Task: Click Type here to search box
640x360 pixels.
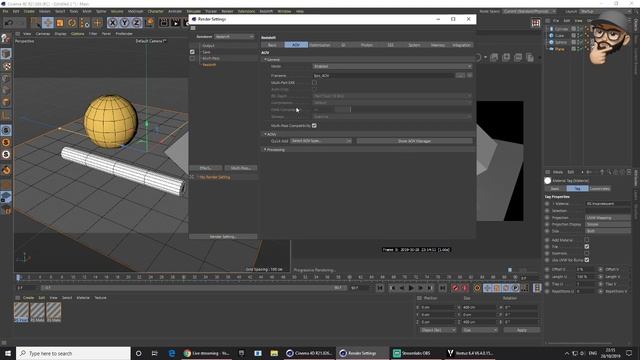Action: [x=73, y=353]
